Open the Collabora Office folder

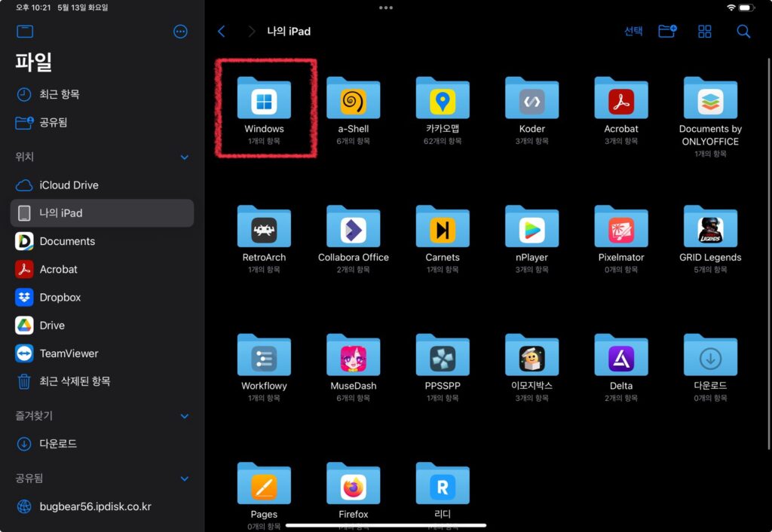[353, 226]
